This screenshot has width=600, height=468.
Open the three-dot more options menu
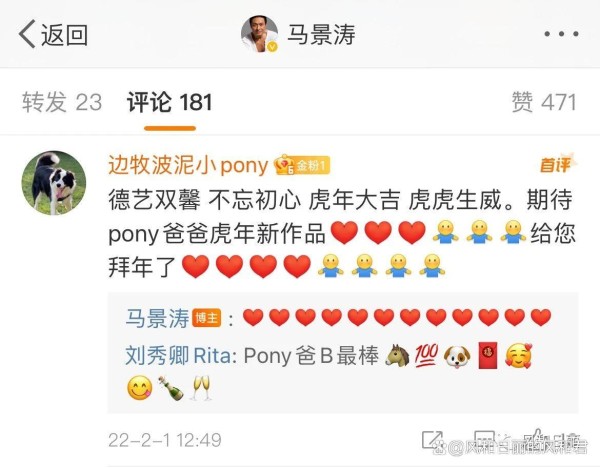click(x=561, y=34)
